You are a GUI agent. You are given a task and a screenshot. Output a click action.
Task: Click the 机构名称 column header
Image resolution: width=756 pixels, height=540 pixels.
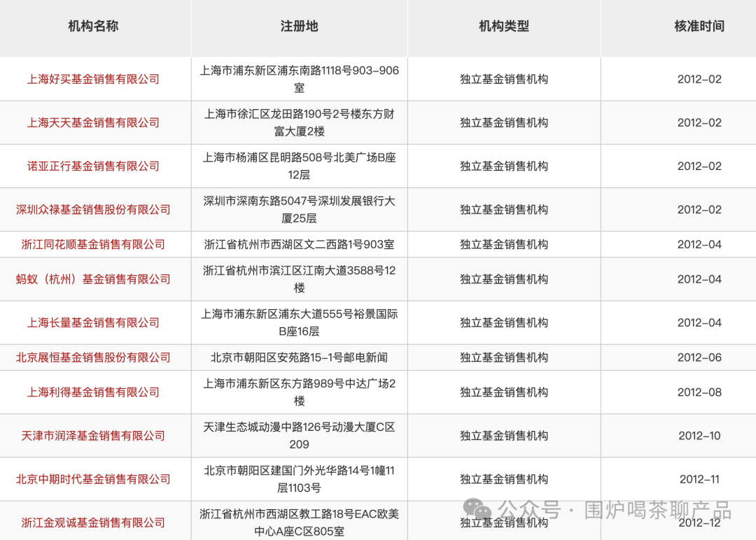click(93, 26)
